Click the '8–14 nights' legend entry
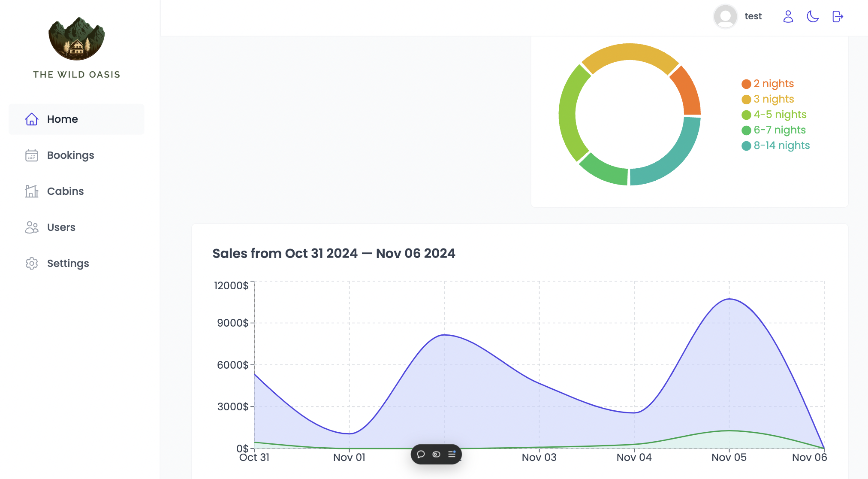Image resolution: width=868 pixels, height=479 pixels. (x=776, y=145)
